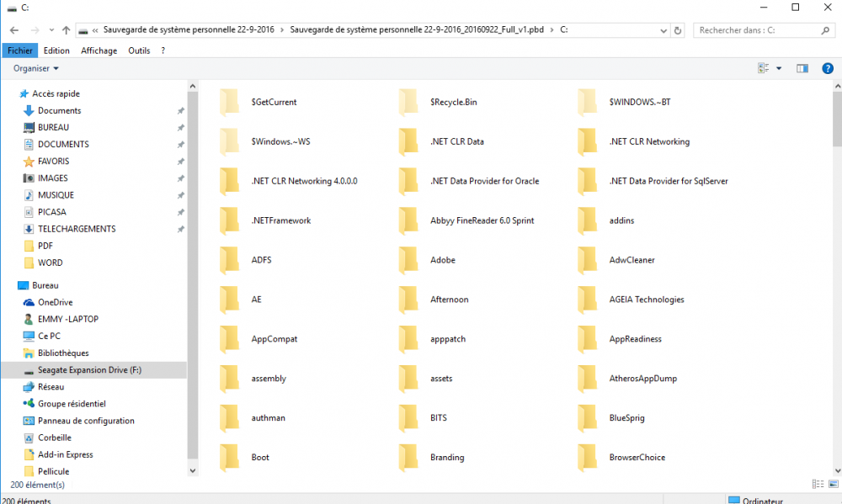The height and width of the screenshot is (504, 842).
Task: Select OneDrive in navigation pane
Action: [55, 302]
